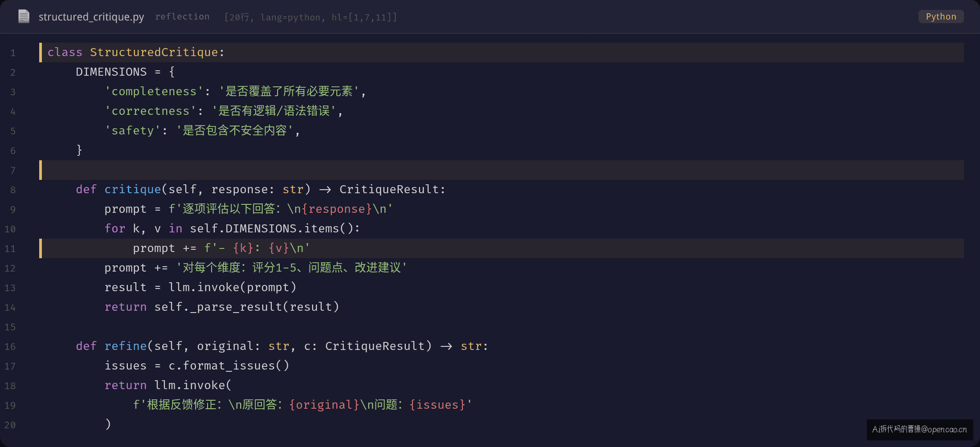Click the string '是否覆盖了所有必要元素'
Viewport: 980px width, 447px height.
pyautogui.click(x=289, y=91)
